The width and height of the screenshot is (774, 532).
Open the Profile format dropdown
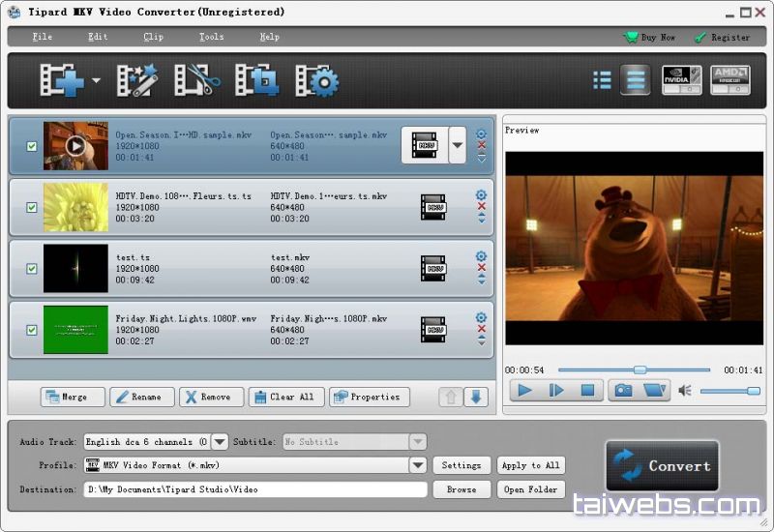(x=417, y=465)
